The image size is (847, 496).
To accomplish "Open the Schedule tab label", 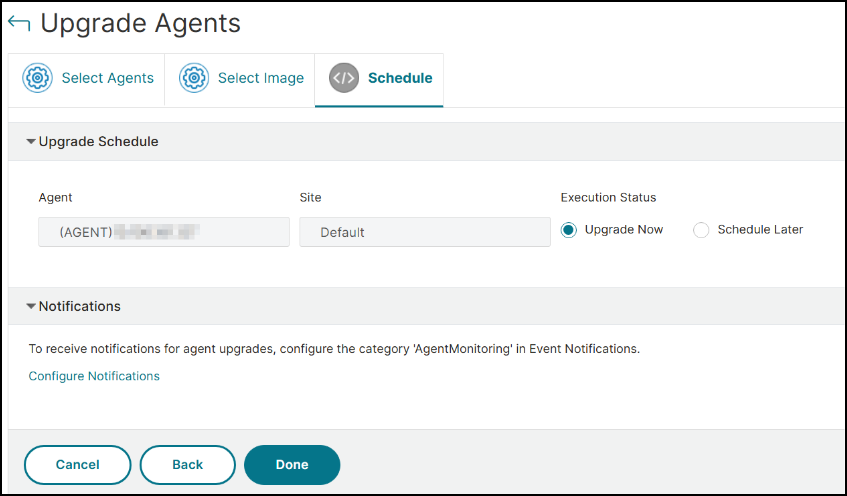I will pyautogui.click(x=400, y=78).
